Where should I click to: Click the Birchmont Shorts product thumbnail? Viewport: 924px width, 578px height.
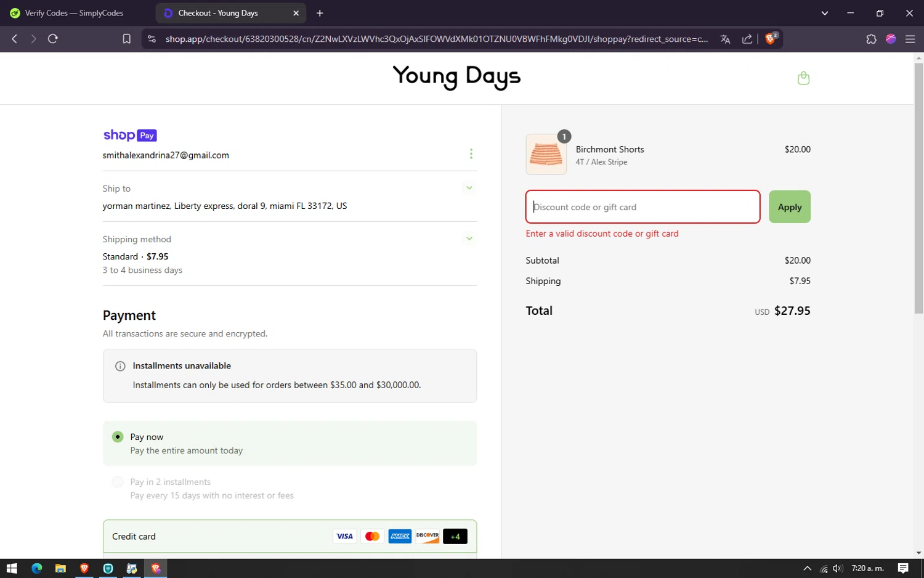[x=546, y=154]
